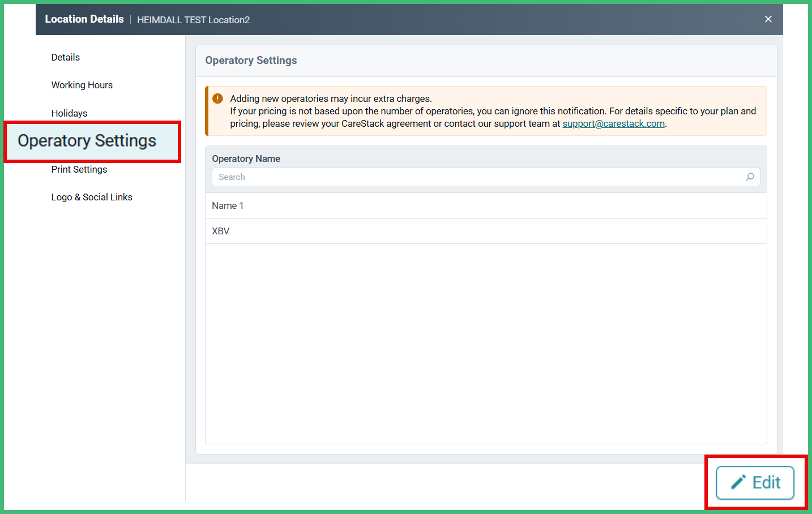Screen dimensions: 812x514
Task: Click the Edit button
Action: point(755,482)
